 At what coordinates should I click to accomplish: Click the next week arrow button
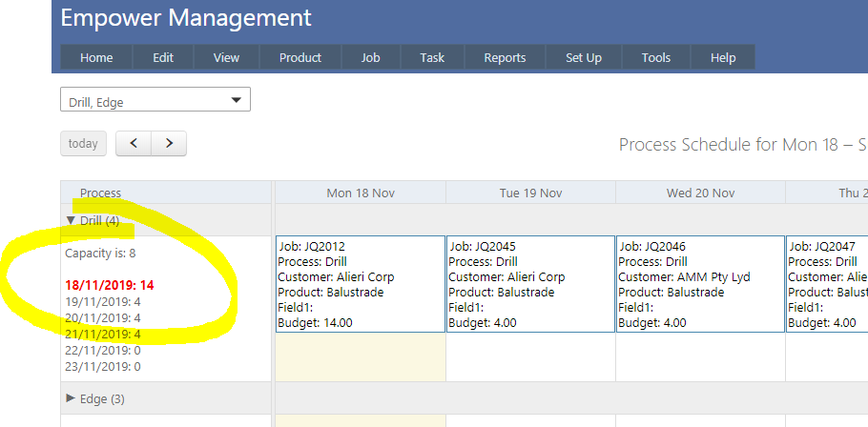point(169,144)
